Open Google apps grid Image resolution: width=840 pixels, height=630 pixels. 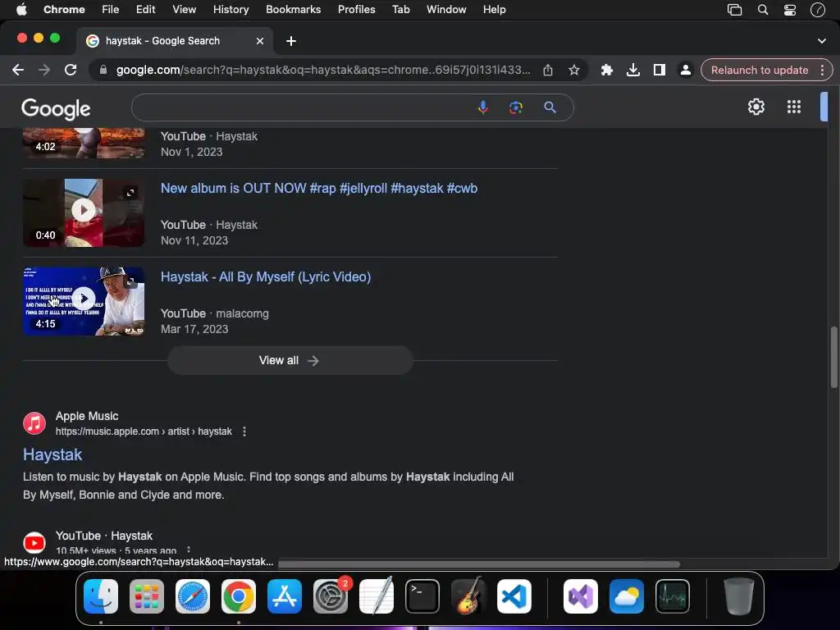794,107
